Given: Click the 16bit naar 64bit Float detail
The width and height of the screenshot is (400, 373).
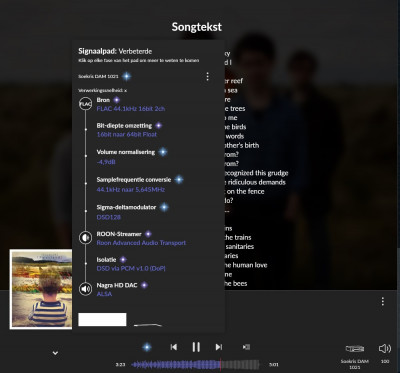Looking at the screenshot, I should 127,135.
